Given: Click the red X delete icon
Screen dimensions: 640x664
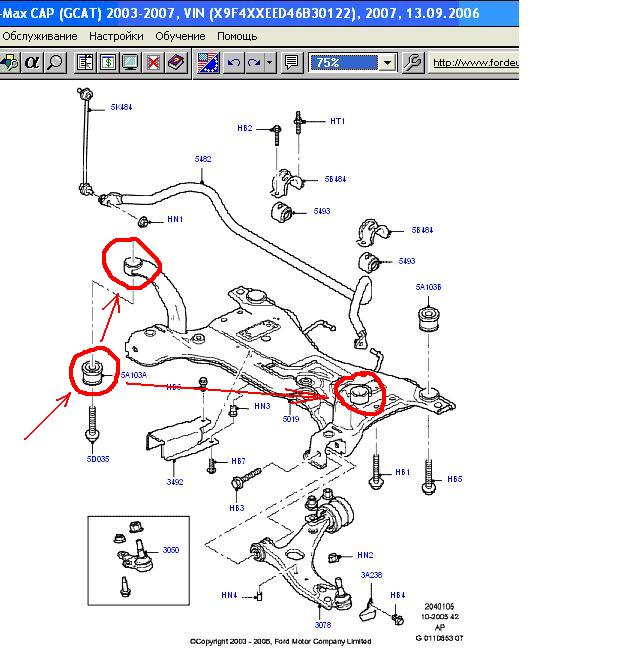Looking at the screenshot, I should click(x=153, y=63).
